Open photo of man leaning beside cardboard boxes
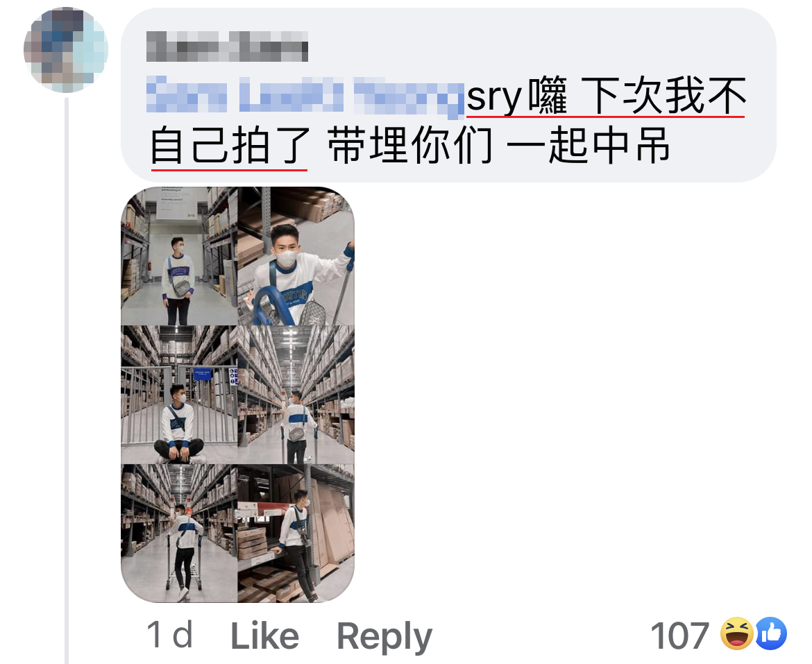 pos(296,534)
